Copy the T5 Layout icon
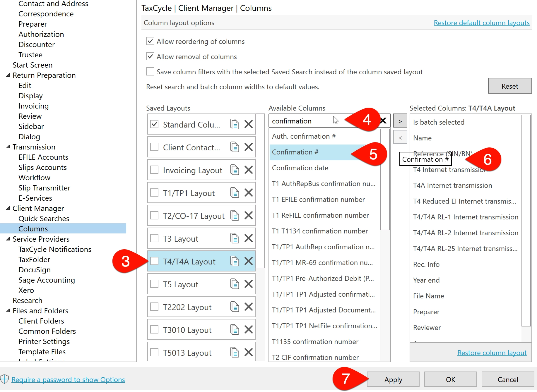 (x=235, y=284)
